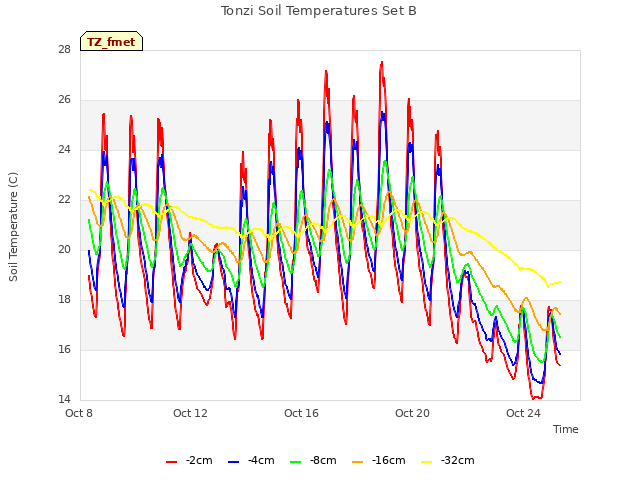The width and height of the screenshot is (640, 480).
Task: Click the yellow -32cm legend color marker
Action: [x=427, y=462]
